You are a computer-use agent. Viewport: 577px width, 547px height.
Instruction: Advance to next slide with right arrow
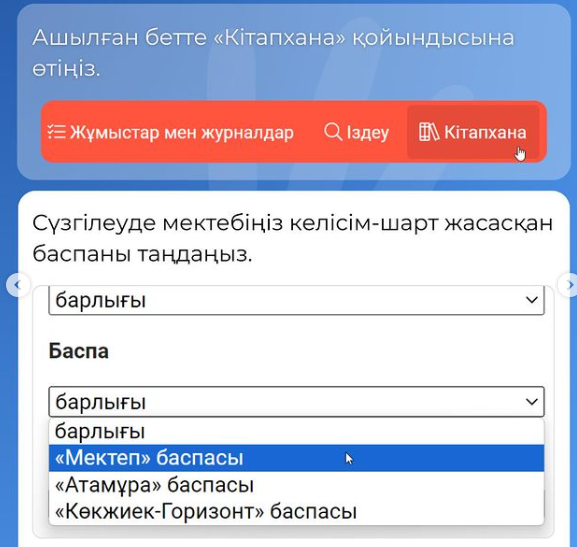coord(569,285)
